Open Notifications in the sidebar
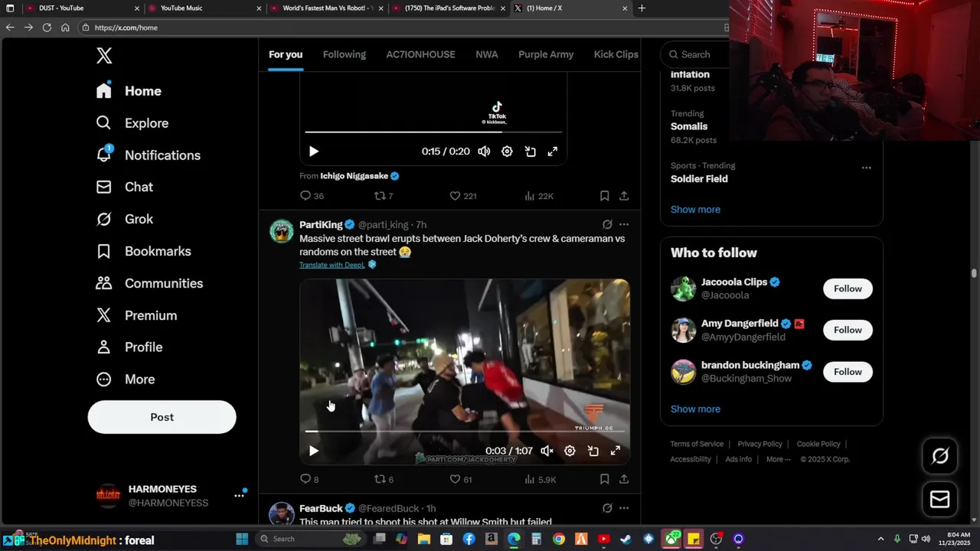 (x=148, y=155)
